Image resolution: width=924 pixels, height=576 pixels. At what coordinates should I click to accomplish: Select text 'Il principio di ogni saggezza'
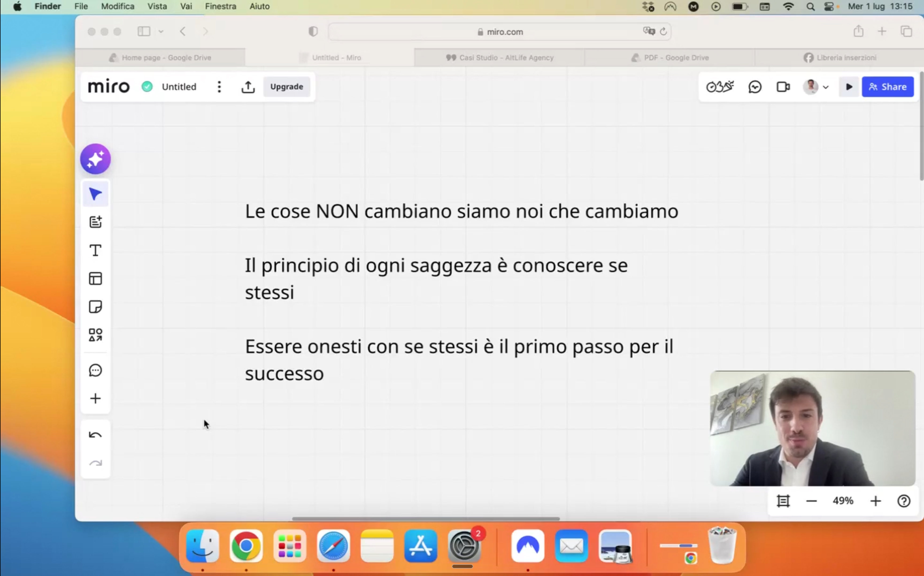click(x=368, y=266)
